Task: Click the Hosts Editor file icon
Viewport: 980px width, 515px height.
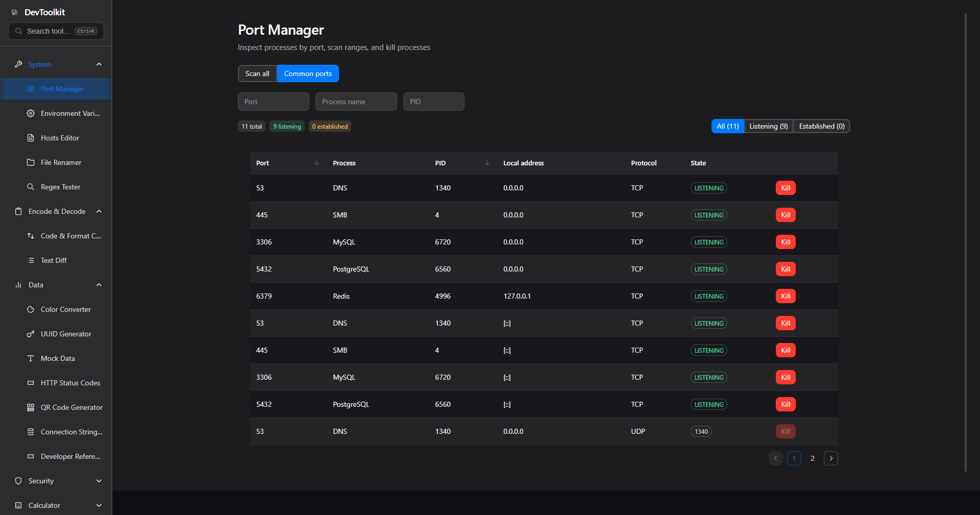Action: (31, 138)
